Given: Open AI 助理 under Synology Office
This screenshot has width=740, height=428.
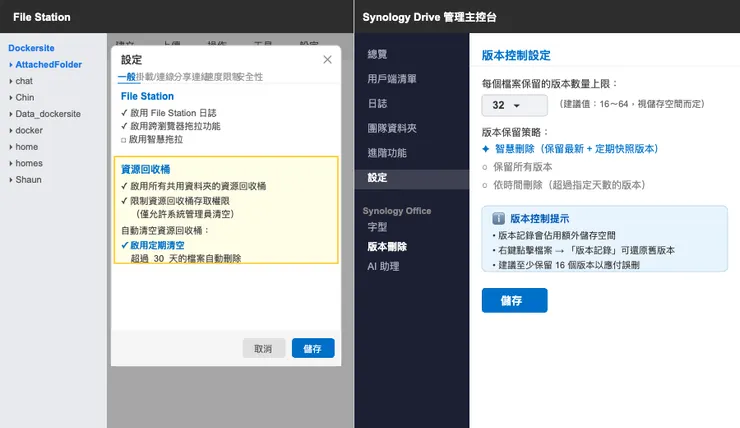Looking at the screenshot, I should click(x=383, y=267).
